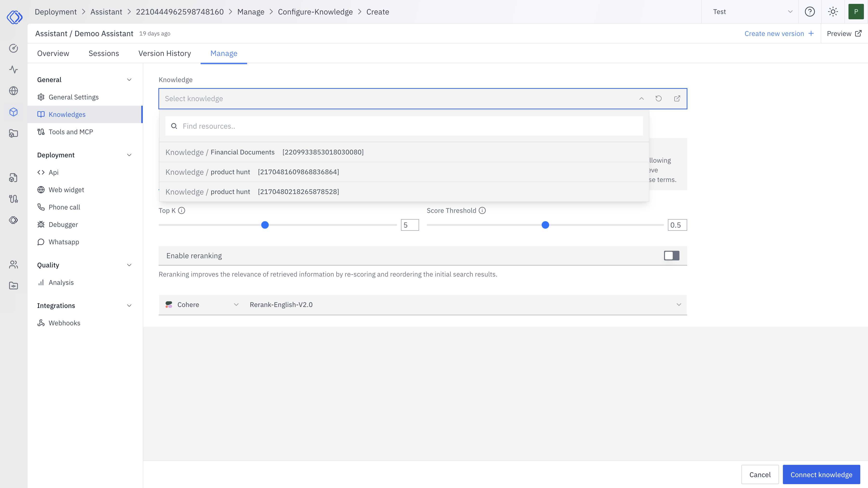Open knowledge in new window via external link icon
Viewport: 868px width, 488px height.
coord(677,98)
